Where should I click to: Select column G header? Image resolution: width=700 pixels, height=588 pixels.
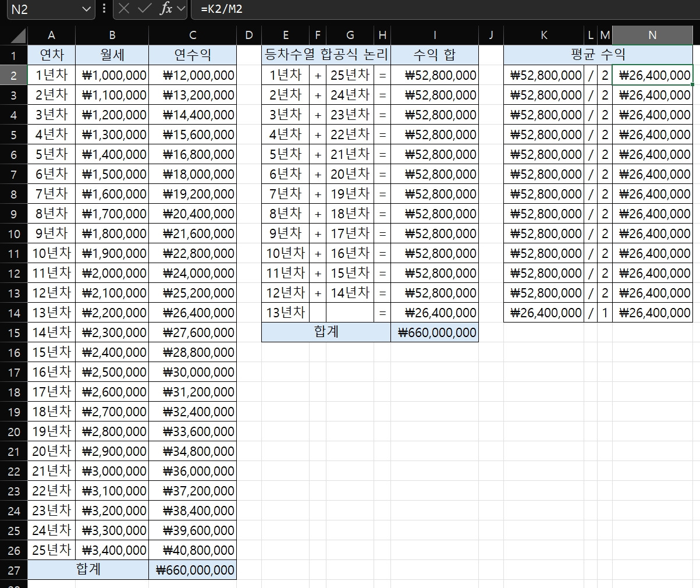pos(350,36)
